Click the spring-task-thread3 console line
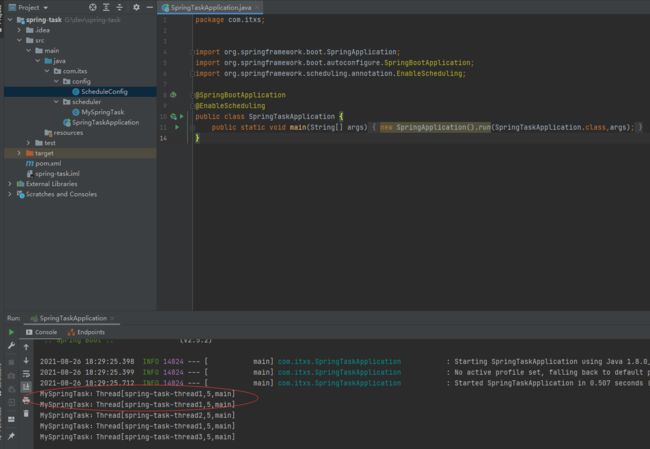Screen dimensions: 650x449 pos(137,437)
